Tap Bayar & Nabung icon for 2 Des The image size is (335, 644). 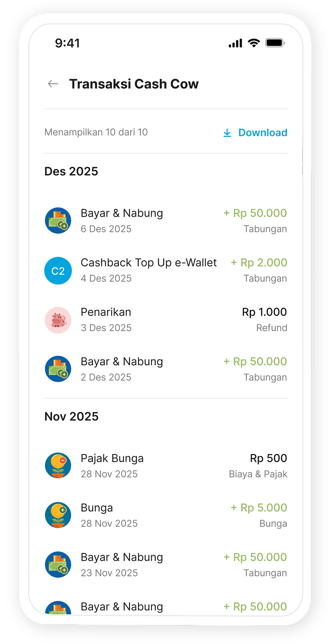58,369
